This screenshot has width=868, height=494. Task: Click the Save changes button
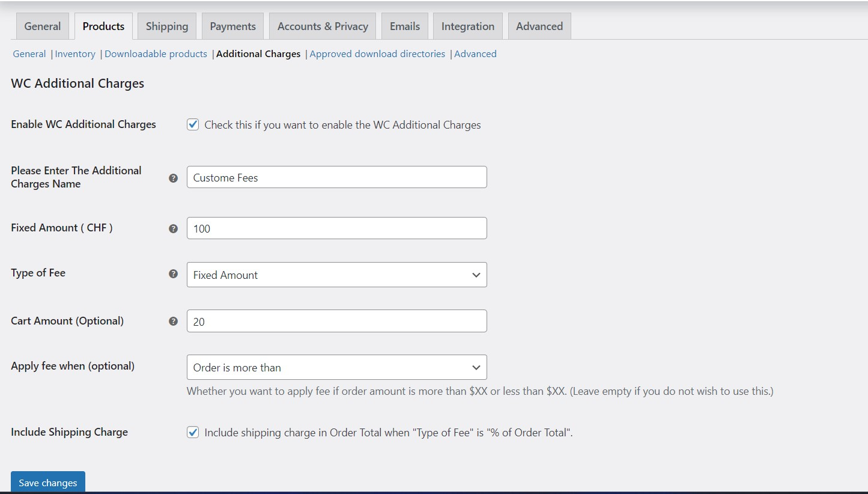(48, 482)
